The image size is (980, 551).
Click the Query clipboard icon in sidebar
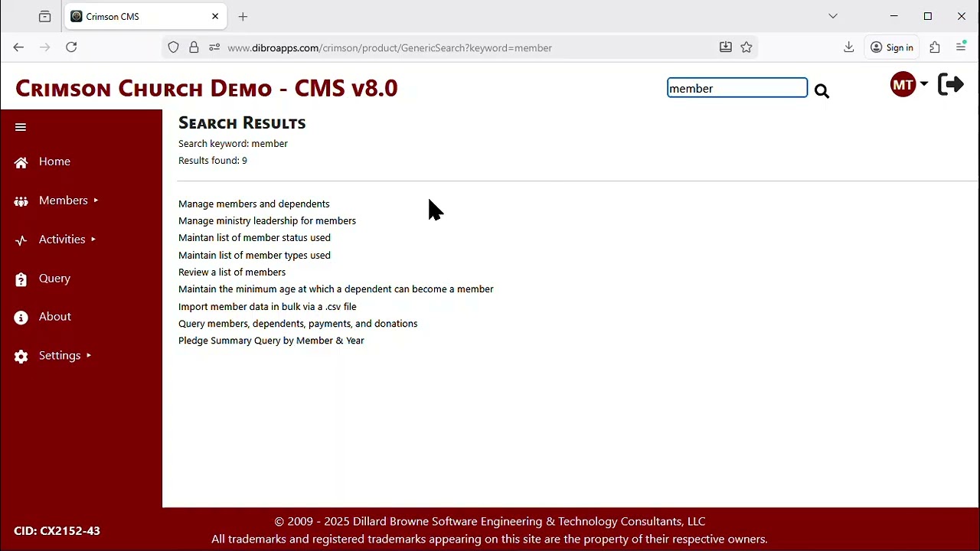click(21, 279)
